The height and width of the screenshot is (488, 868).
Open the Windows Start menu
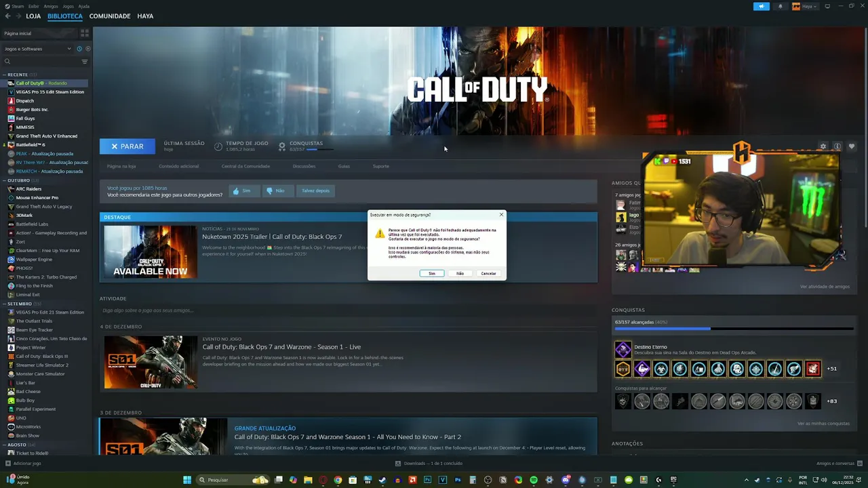[x=187, y=480]
